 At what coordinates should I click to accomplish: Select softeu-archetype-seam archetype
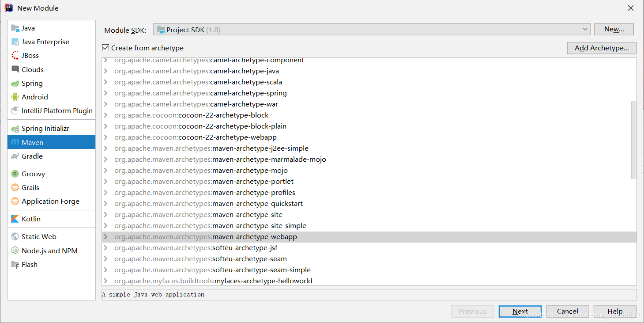point(369,259)
